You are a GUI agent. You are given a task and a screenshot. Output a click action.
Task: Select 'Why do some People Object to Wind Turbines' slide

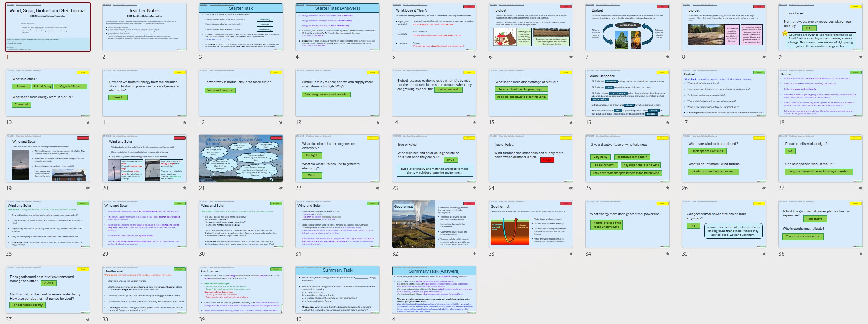tap(241, 159)
